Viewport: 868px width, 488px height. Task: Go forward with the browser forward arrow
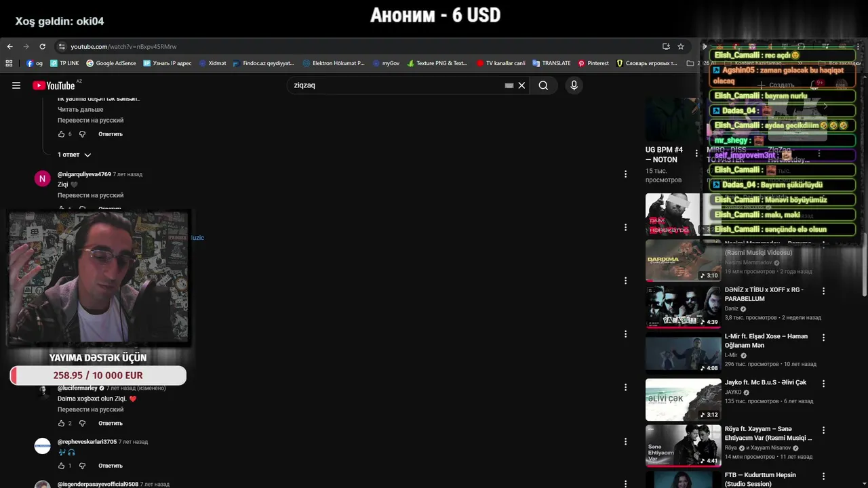point(26,47)
